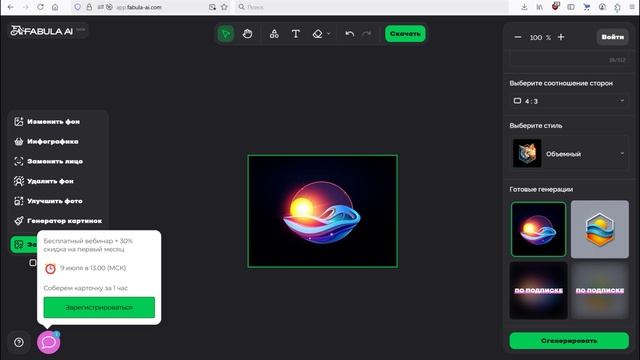Open Генератор картинок tool
The image size is (640, 360).
tap(58, 221)
